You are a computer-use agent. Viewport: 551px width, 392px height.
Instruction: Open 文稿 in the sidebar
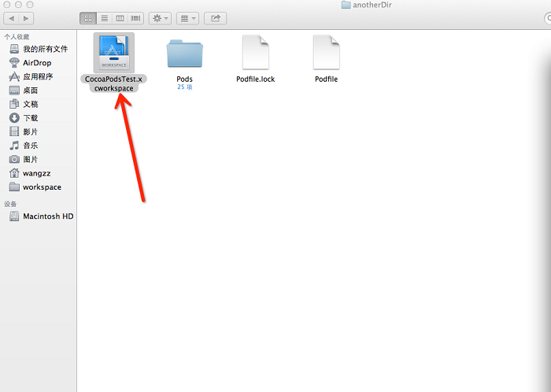39,104
